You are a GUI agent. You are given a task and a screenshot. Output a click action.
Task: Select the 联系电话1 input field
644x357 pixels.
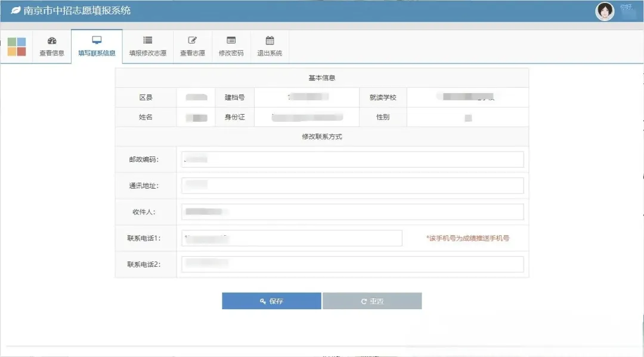292,238
